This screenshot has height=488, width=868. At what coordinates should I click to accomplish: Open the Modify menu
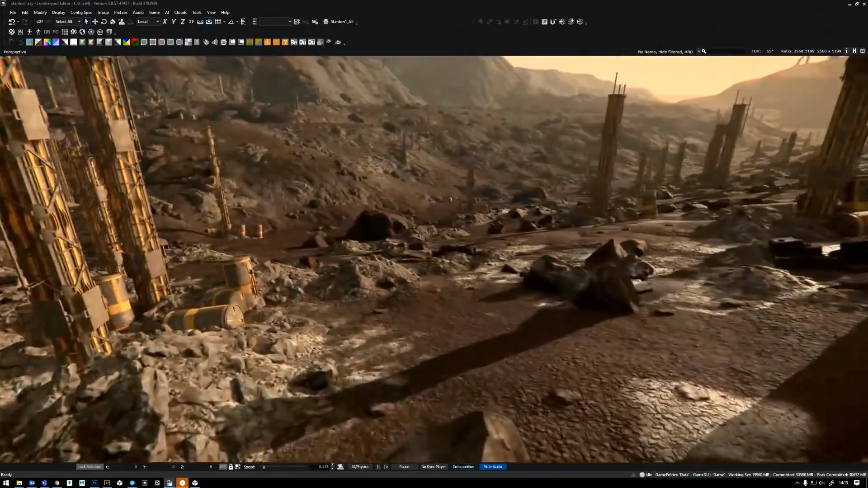point(40,13)
